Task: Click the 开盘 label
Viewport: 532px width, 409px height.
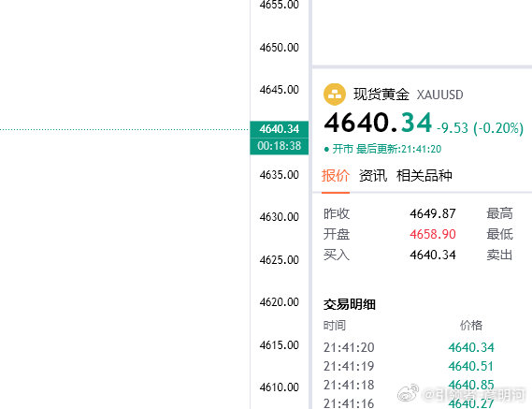Action: pyautogui.click(x=337, y=234)
